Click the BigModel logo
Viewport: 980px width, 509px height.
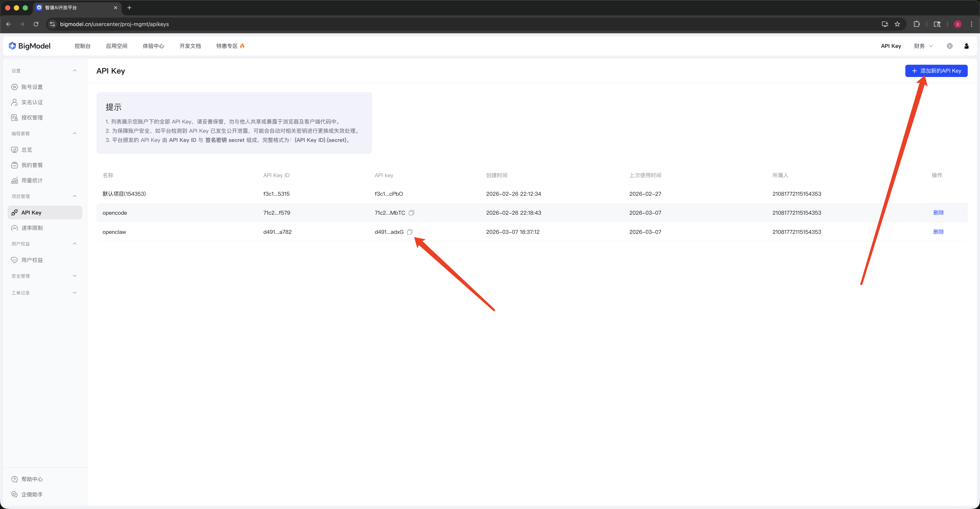click(29, 46)
